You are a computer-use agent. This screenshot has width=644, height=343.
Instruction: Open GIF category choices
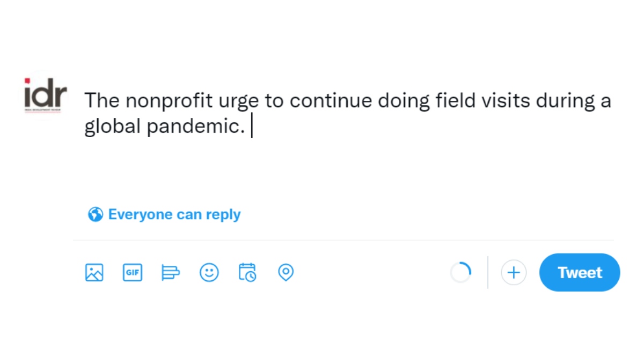pos(132,272)
